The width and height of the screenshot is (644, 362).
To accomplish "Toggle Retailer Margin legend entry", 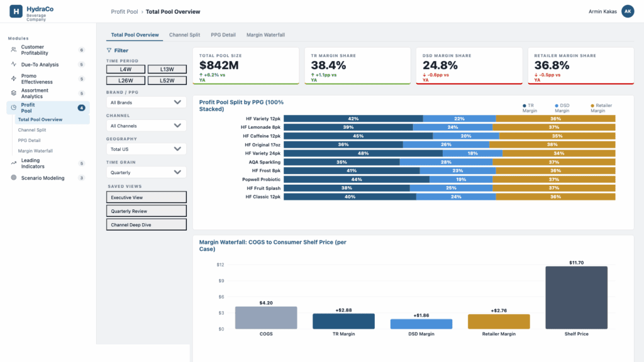I will point(601,108).
